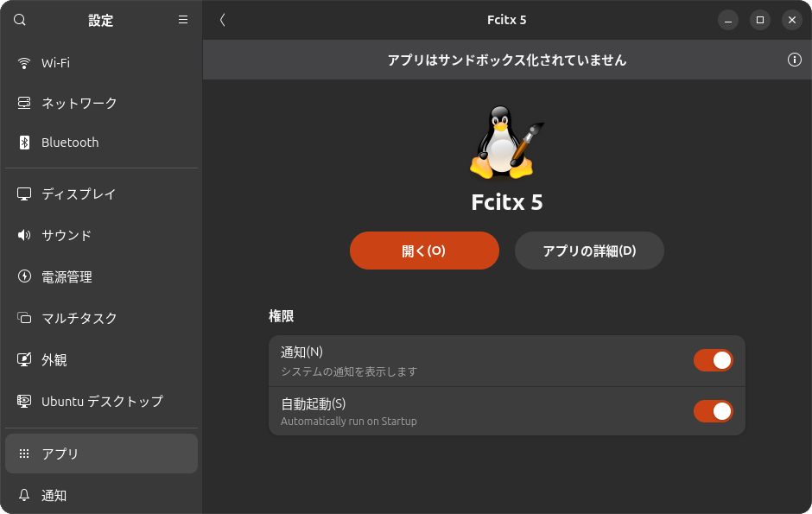Click the ディスプレイ monitor icon
Viewport: 812px width, 514px height.
pyautogui.click(x=24, y=194)
